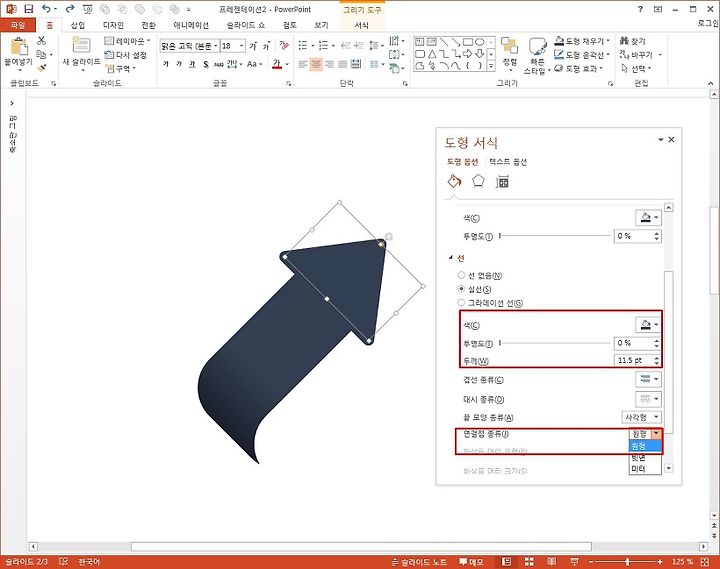Click the left align paragraph icon
720x569 pixels.
[x=303, y=64]
